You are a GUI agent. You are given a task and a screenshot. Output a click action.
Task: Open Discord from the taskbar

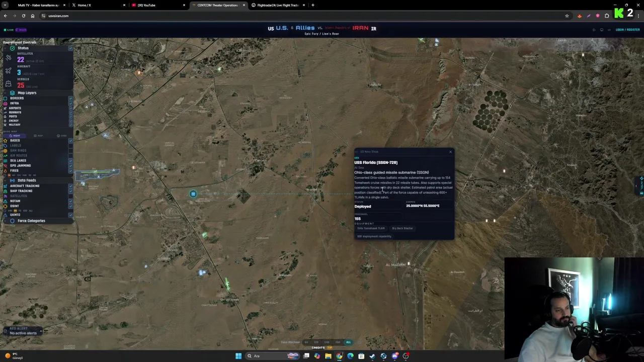tap(394, 356)
